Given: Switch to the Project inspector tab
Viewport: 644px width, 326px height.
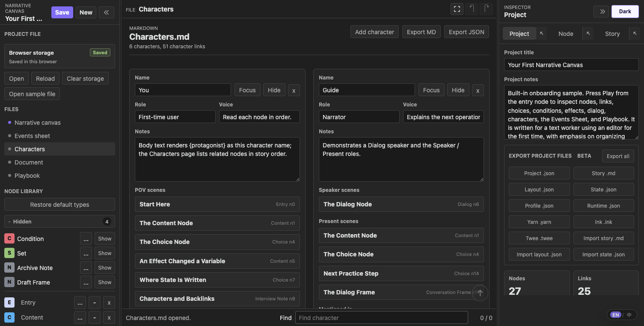Looking at the screenshot, I should (x=519, y=34).
